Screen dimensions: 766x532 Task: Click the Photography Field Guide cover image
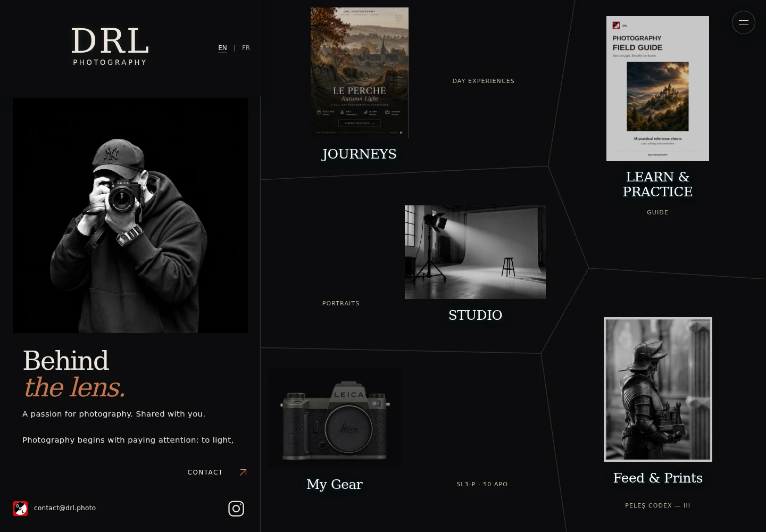click(657, 88)
